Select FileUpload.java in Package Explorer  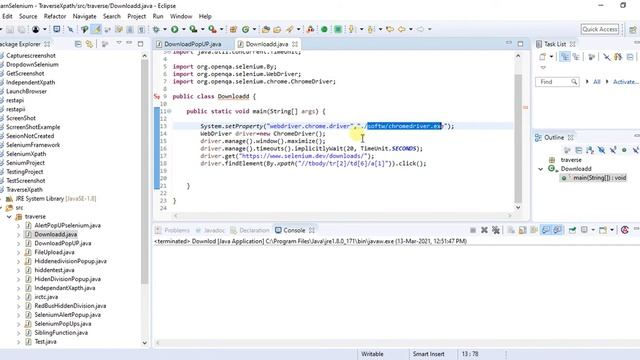tap(54, 252)
